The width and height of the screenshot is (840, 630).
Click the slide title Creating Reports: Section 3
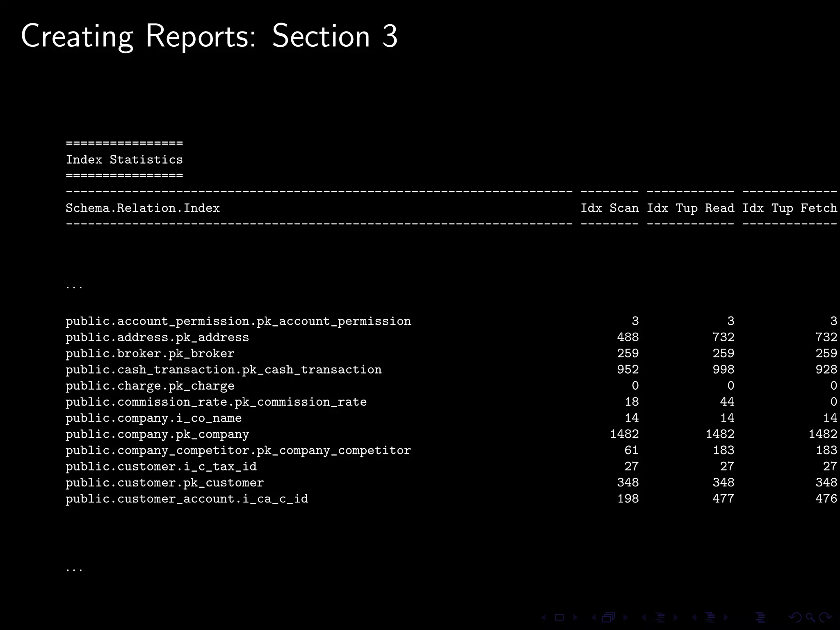click(209, 37)
